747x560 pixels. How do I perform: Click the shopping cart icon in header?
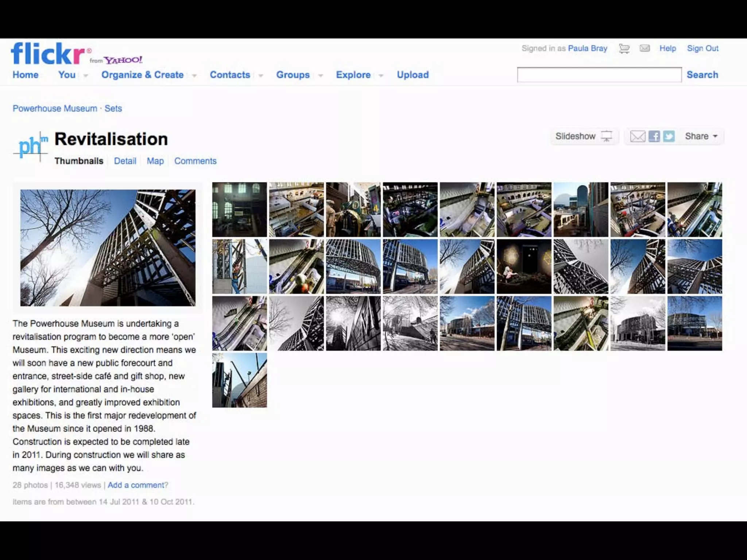pos(624,48)
